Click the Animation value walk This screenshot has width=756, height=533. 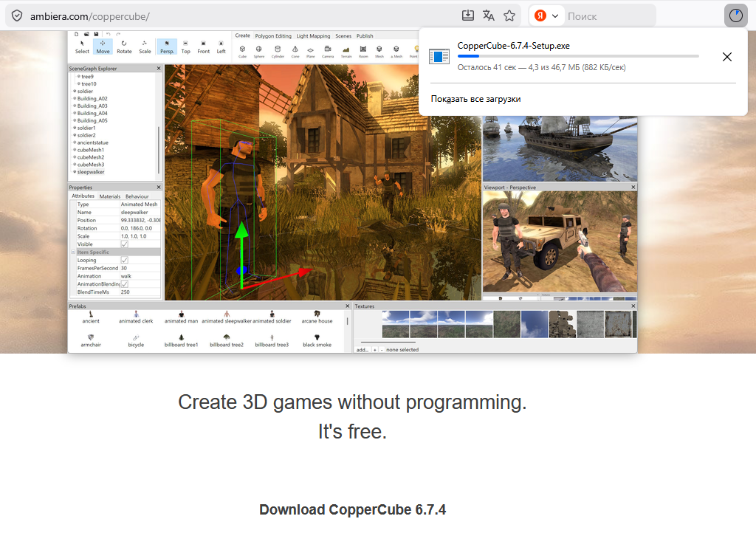coord(126,276)
